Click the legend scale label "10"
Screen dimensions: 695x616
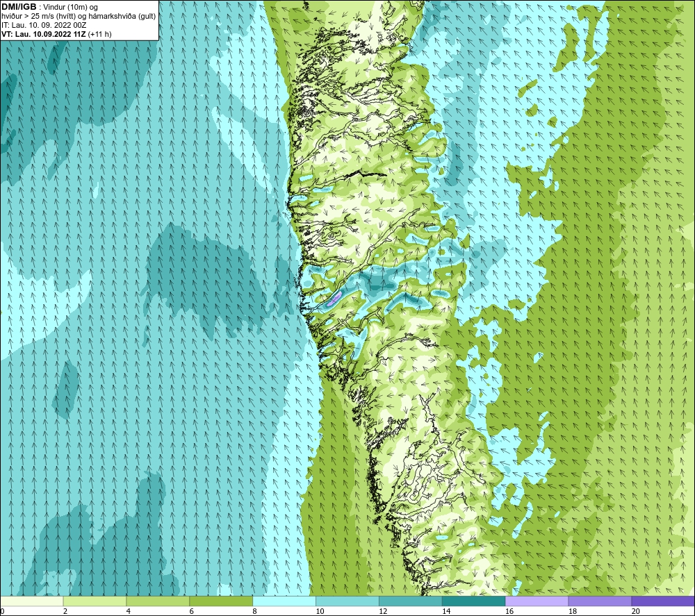pos(320,611)
